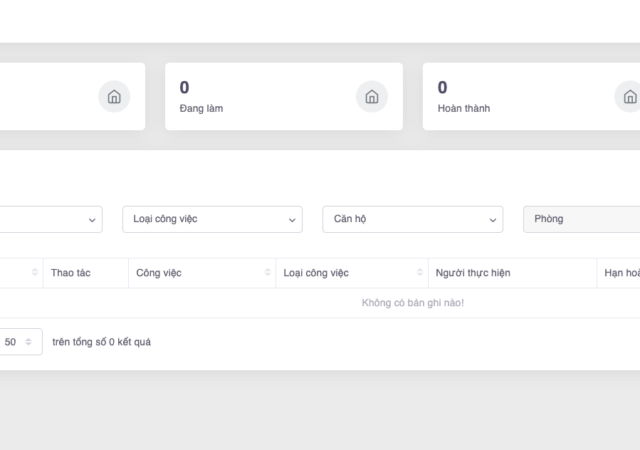This screenshot has width=640, height=450.
Task: Click the Loại công việc column header text
Action: tap(316, 273)
